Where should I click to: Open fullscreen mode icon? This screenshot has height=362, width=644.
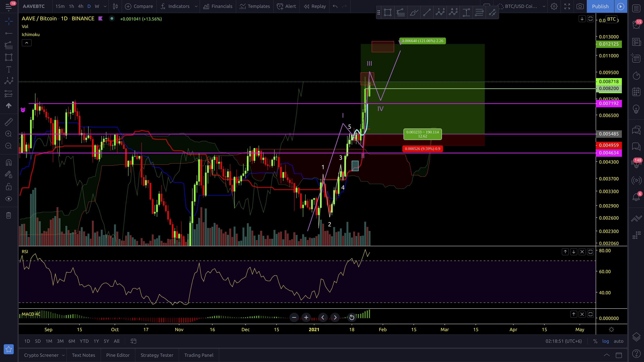(x=567, y=6)
